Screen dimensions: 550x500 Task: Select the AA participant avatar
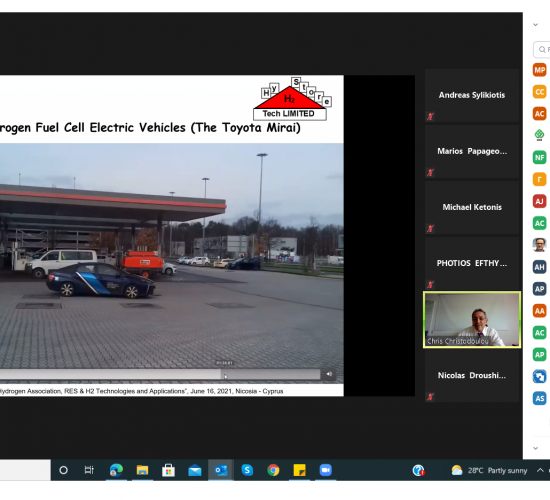[539, 311]
